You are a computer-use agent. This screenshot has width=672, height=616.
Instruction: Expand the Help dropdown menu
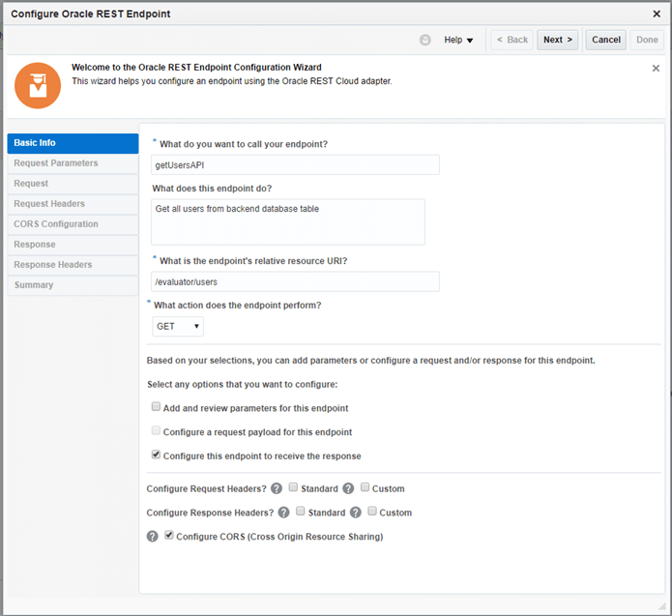click(x=458, y=40)
